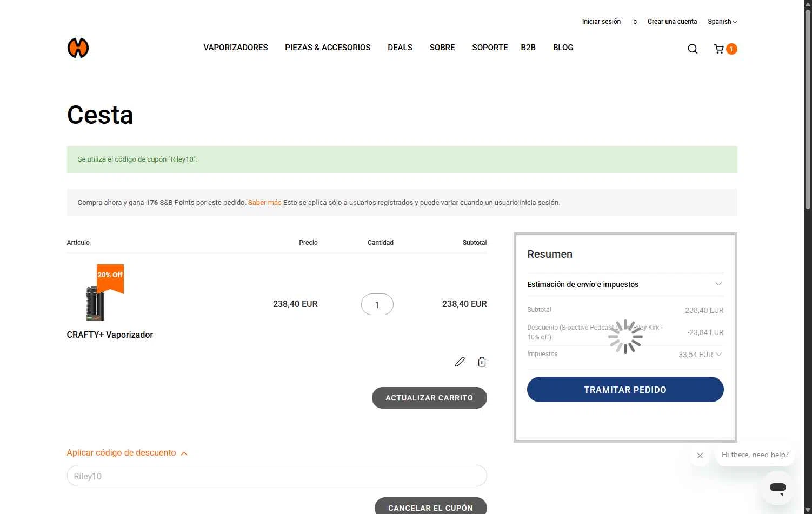Navigate to the B2B page

[528, 48]
